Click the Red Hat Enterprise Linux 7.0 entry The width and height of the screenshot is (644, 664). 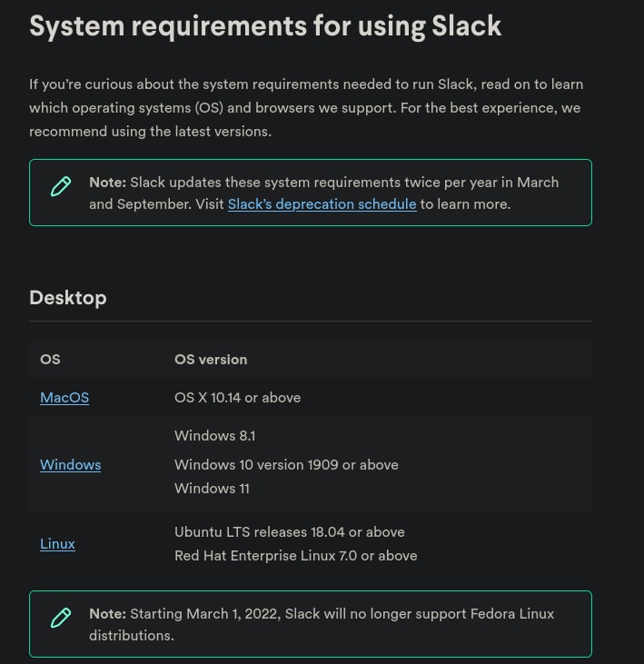tap(295, 556)
